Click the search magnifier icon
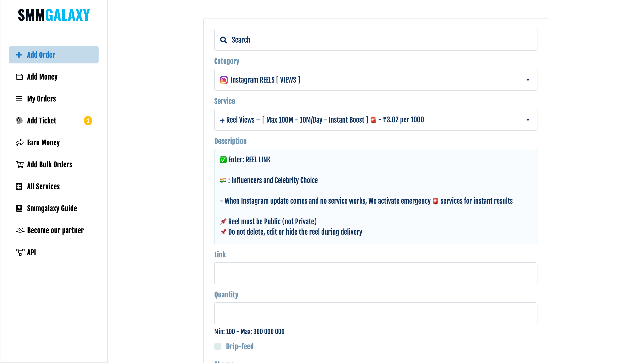The width and height of the screenshot is (644, 363). pos(223,40)
